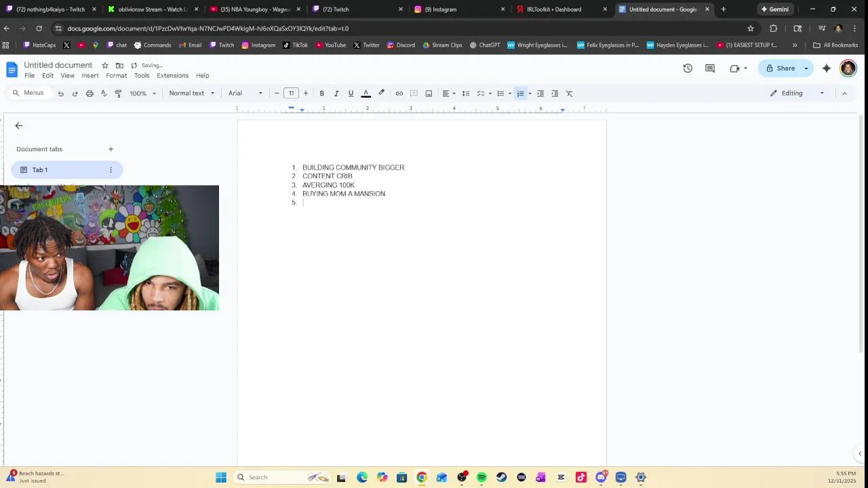Viewport: 868px width, 488px height.
Task: Toggle bold formatting
Action: click(321, 94)
